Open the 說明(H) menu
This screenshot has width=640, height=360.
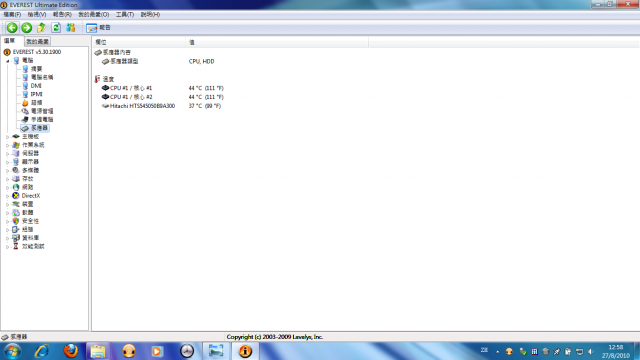pos(150,14)
